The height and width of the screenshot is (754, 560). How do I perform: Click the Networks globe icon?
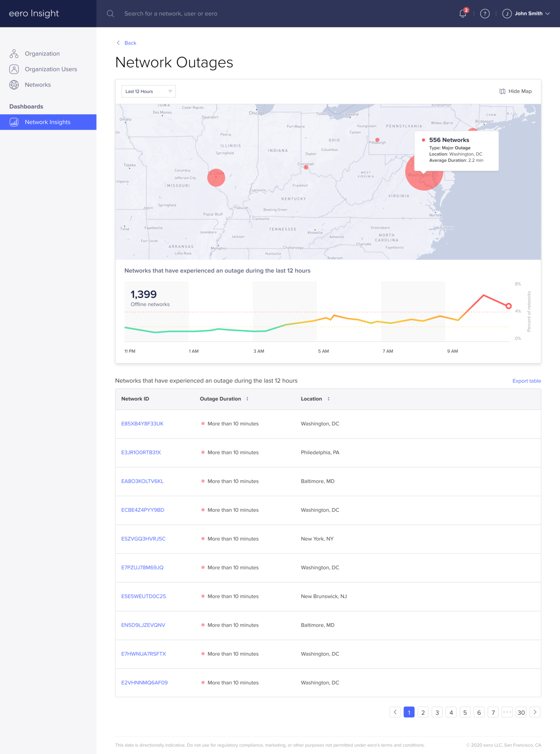(14, 85)
